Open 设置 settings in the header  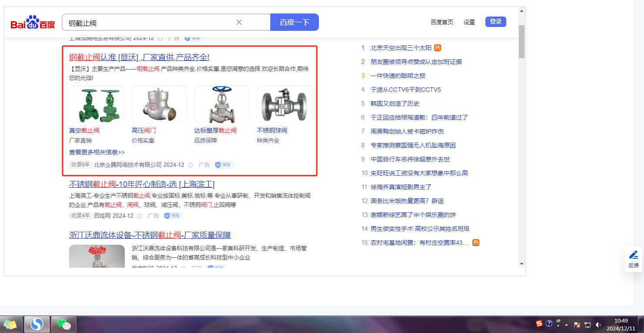[x=469, y=22]
